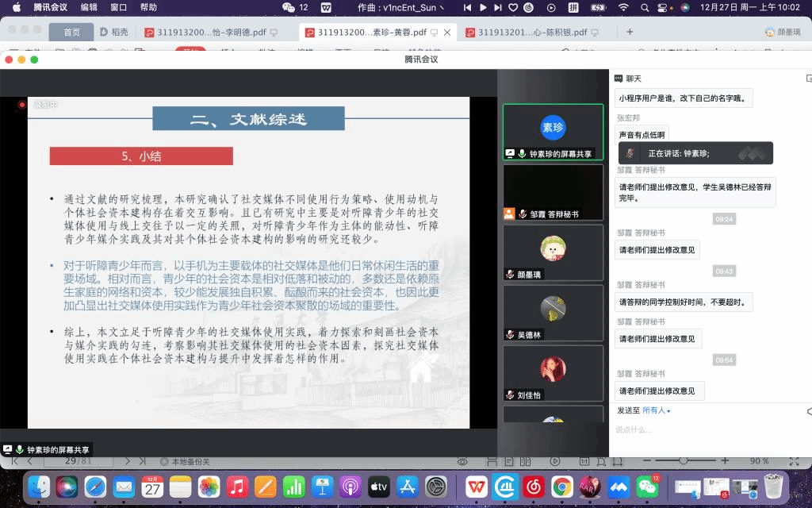Open a new tab with plus button

[x=630, y=33]
